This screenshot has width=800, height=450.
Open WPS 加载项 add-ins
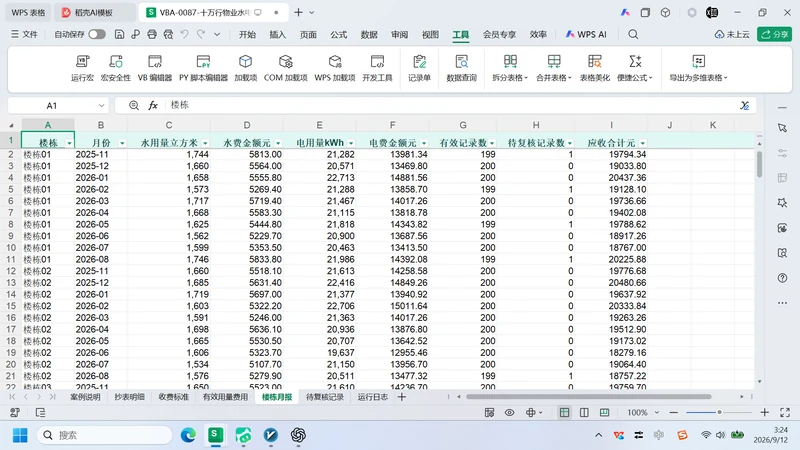click(335, 68)
